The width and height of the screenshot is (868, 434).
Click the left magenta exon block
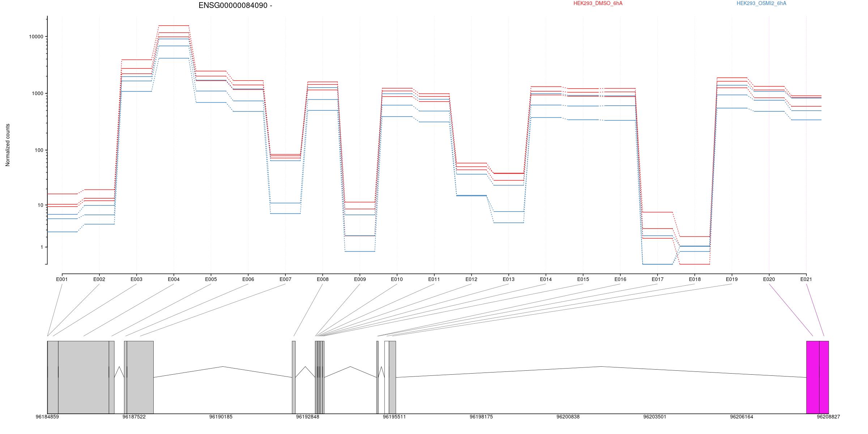(813, 377)
